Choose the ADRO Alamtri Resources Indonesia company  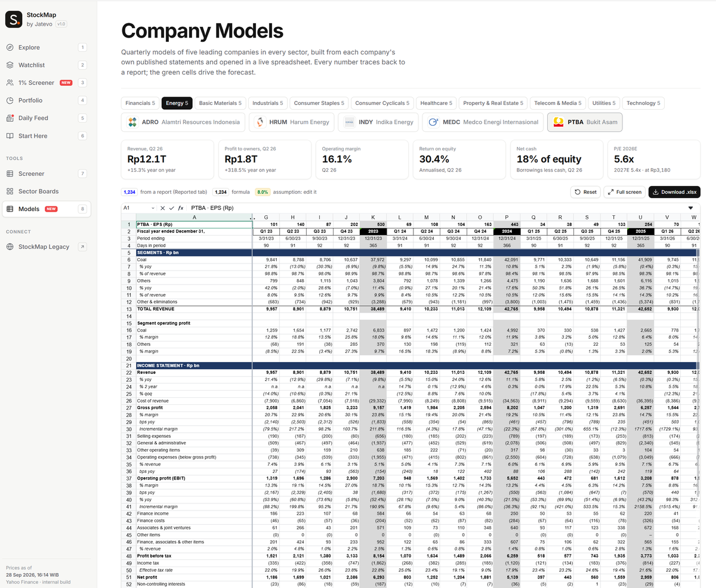(x=183, y=122)
